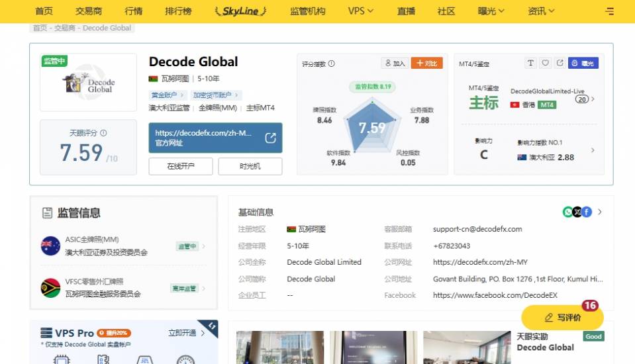635x364 pixels.
Task: Expand the VPS dropdown menu
Action: click(x=360, y=11)
